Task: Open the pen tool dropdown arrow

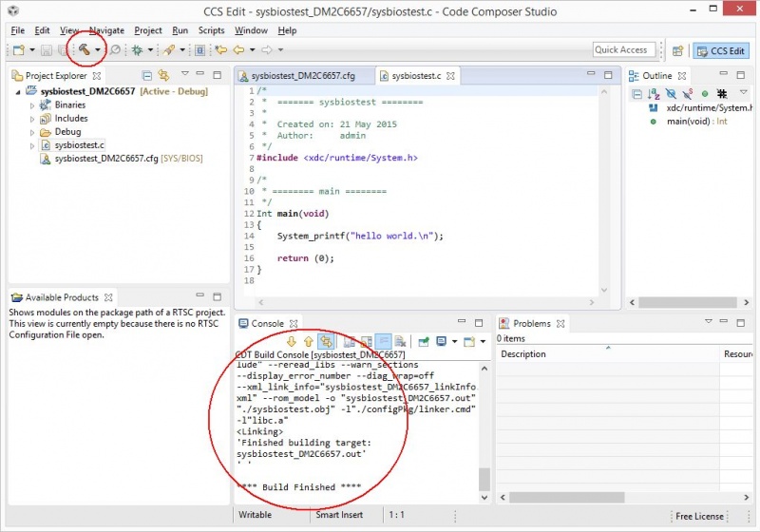Action: point(182,50)
